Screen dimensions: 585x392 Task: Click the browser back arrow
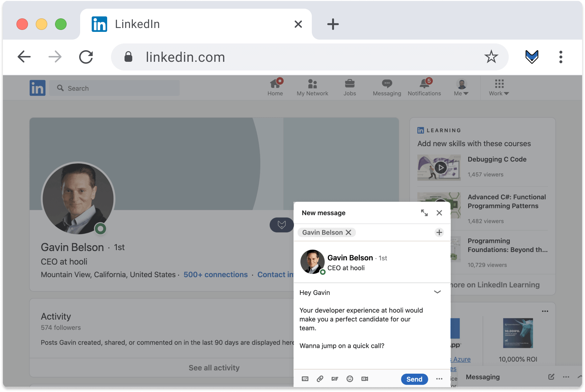pyautogui.click(x=24, y=57)
